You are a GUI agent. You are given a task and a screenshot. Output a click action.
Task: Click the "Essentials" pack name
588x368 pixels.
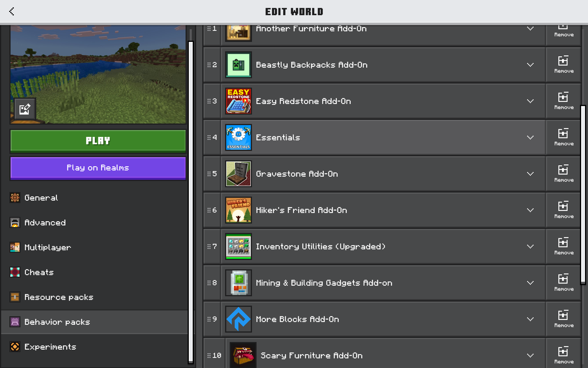click(x=278, y=138)
